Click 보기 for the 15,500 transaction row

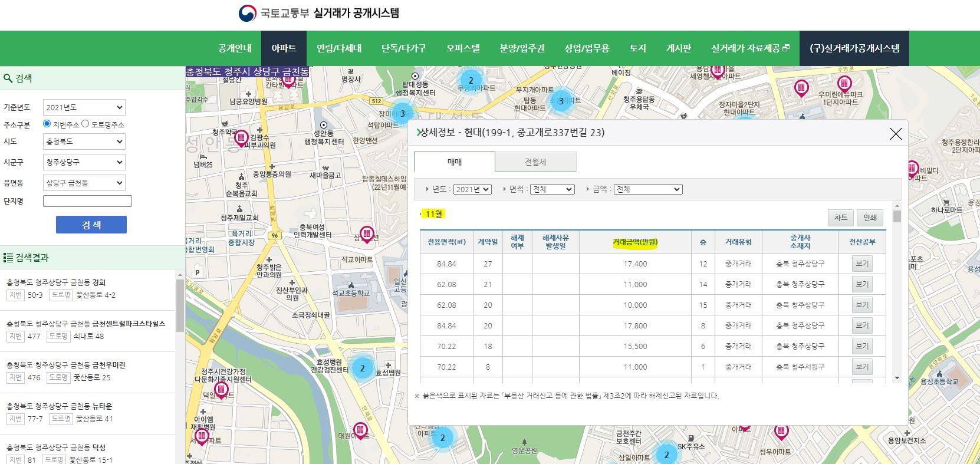click(862, 346)
